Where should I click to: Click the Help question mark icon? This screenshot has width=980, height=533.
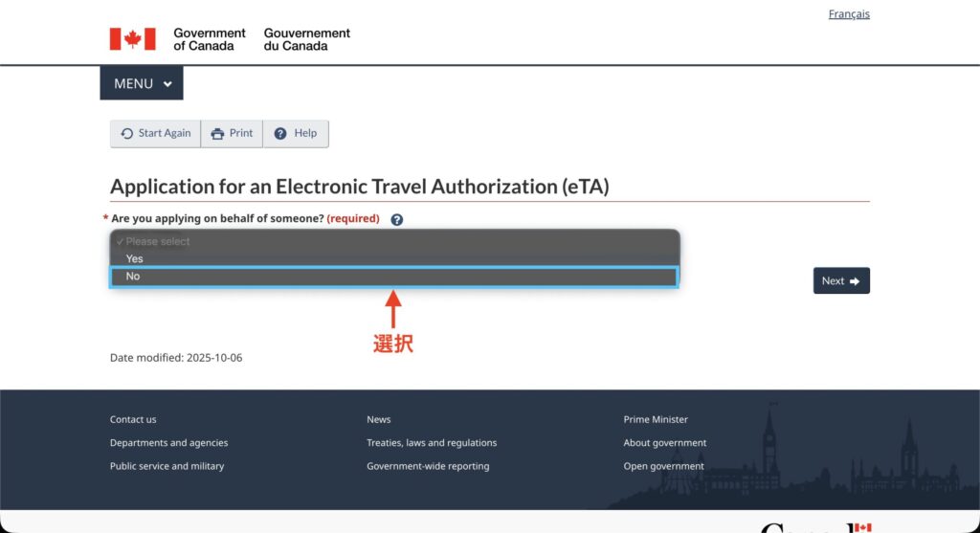pos(280,134)
